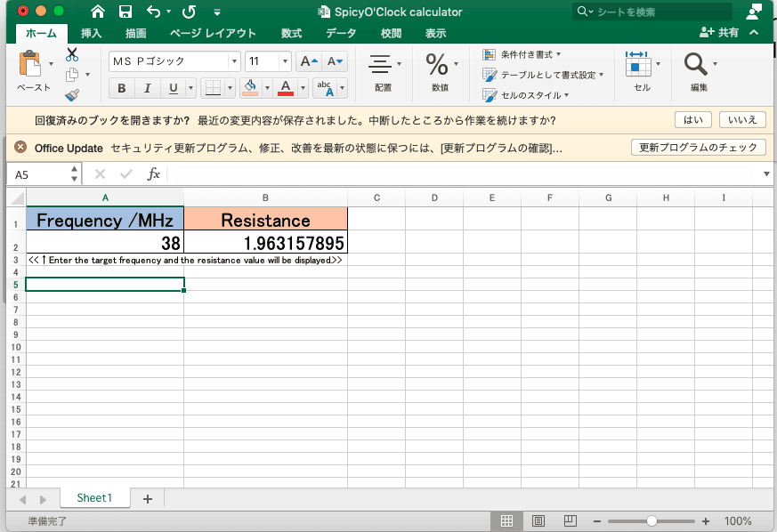
Task: Click the zoom slider handle
Action: point(652,521)
